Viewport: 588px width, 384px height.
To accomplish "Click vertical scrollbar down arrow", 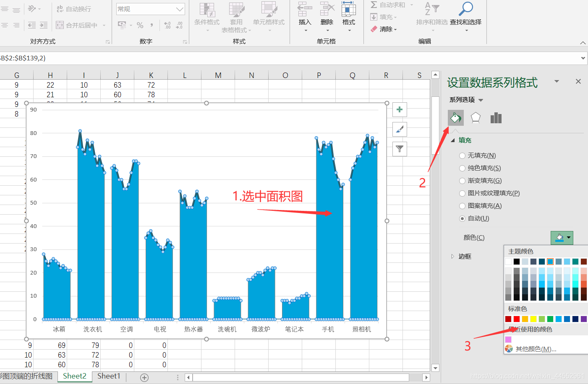I will [436, 368].
